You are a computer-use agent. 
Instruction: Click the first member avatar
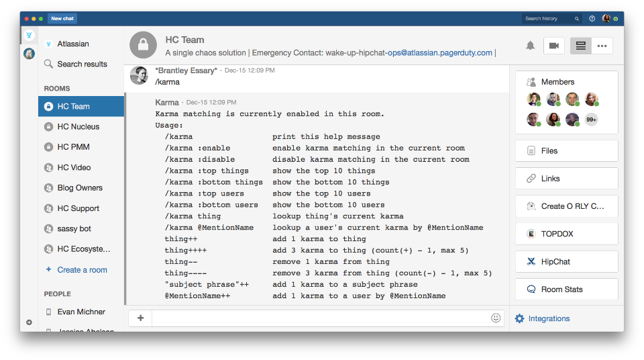click(x=533, y=99)
